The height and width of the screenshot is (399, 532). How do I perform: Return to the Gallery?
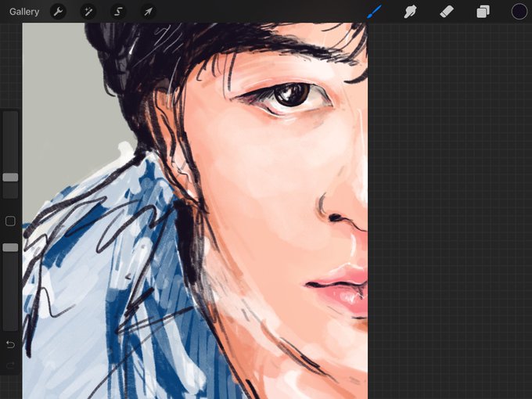coord(24,12)
